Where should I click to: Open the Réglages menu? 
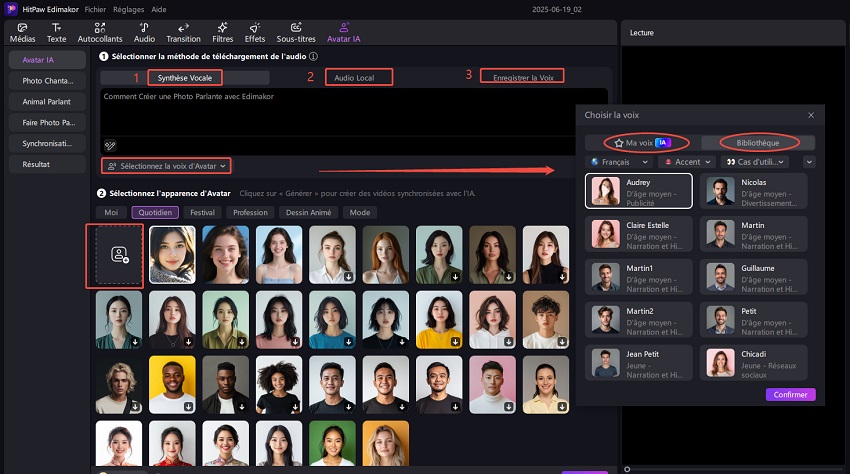[128, 9]
